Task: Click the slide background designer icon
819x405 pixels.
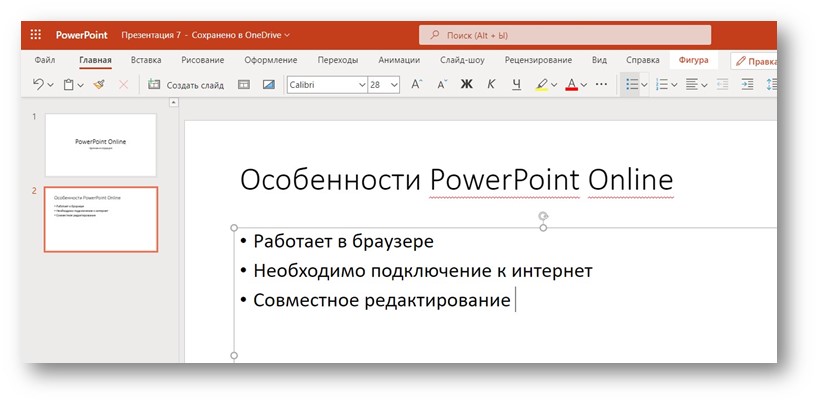Action: pyautogui.click(x=268, y=84)
